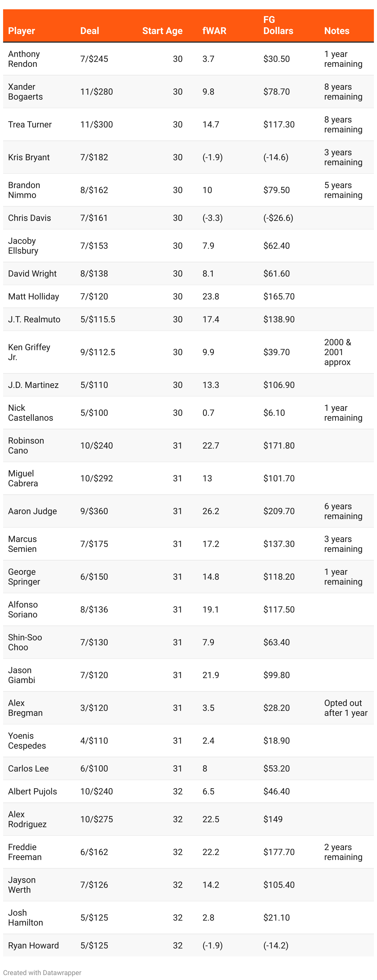Click Alex Bregman's opted out note
This screenshot has height=980, width=377.
345,707
